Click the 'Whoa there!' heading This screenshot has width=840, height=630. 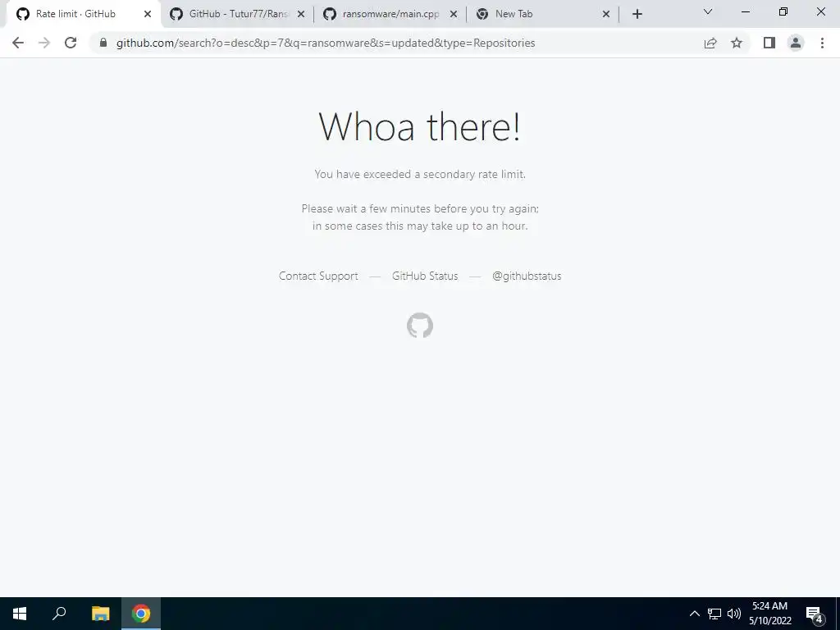[419, 127]
